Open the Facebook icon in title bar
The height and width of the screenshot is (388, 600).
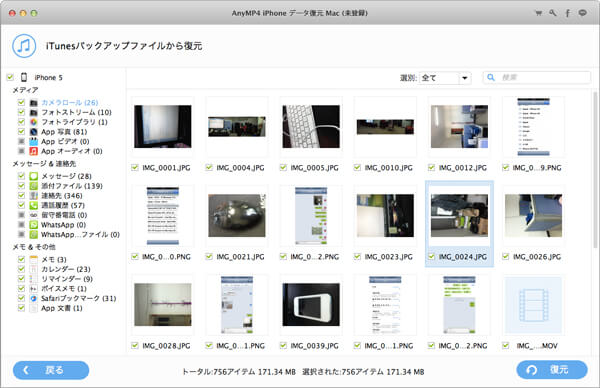tap(567, 13)
